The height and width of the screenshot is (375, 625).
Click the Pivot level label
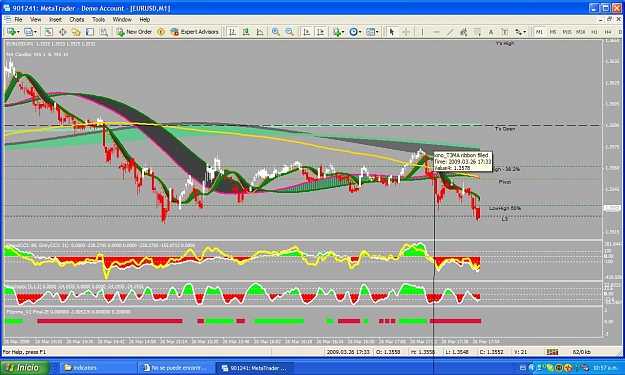505,182
